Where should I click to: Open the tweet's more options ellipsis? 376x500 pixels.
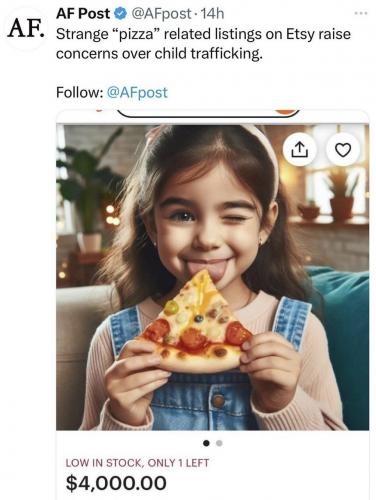[x=361, y=14]
